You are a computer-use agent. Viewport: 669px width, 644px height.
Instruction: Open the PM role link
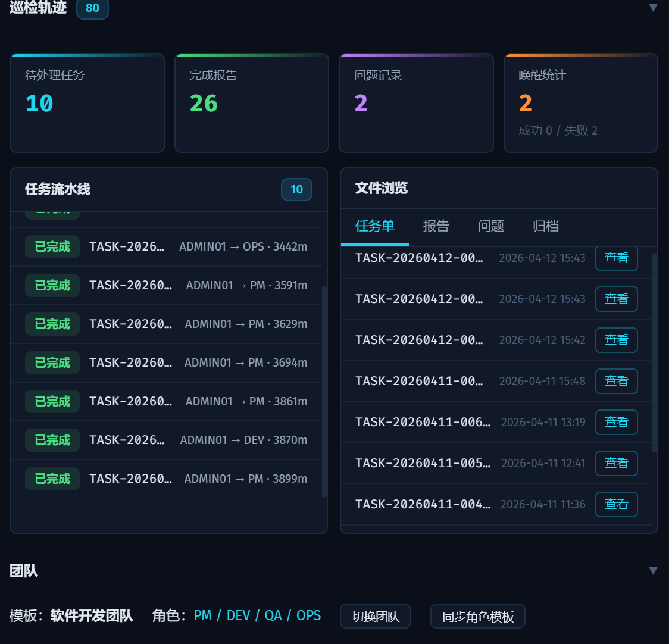click(202, 615)
